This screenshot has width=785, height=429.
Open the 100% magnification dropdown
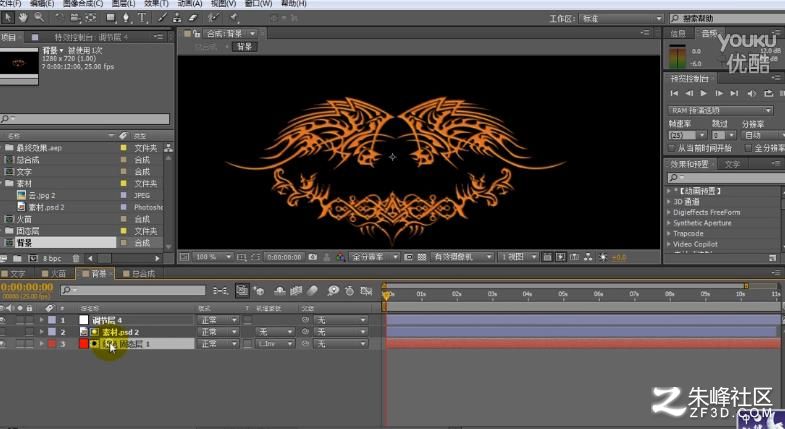(x=213, y=257)
